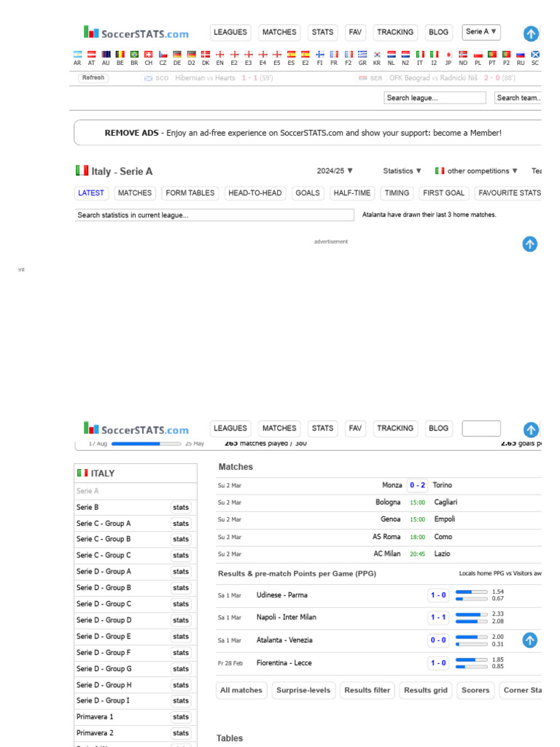Open the Serie A league dropdown
Screen dimensions: 560x747
click(x=481, y=32)
